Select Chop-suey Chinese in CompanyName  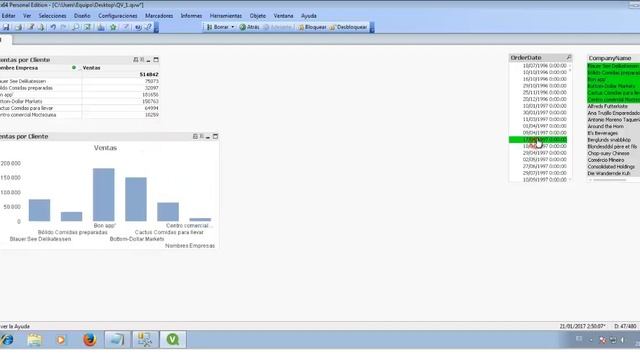613,153
